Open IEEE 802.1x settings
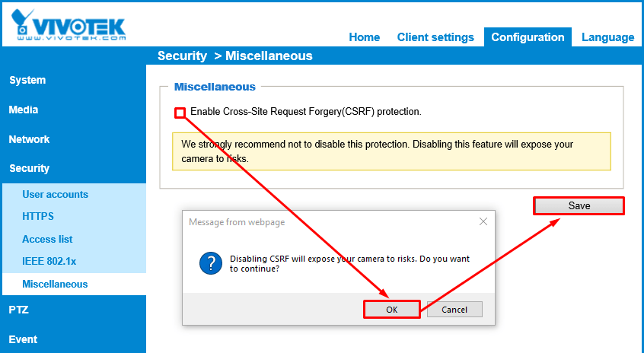 click(x=49, y=261)
